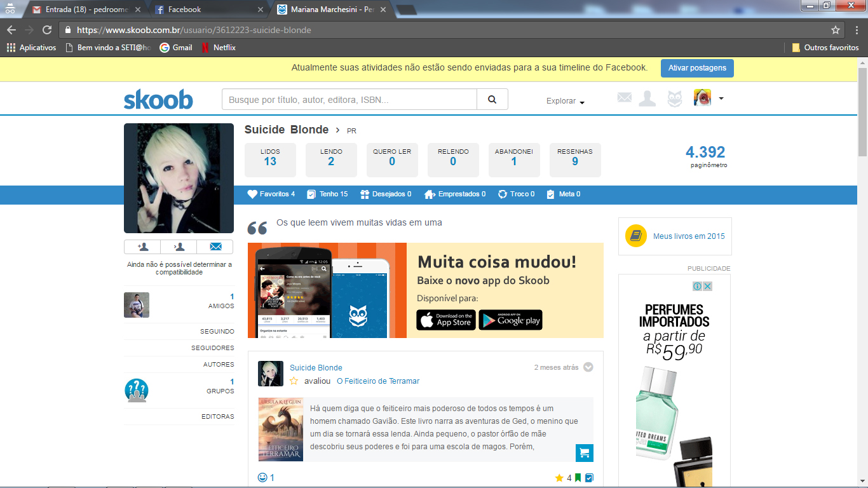Open the Amigos 1 list
This screenshot has height=488, width=868.
coord(221,301)
